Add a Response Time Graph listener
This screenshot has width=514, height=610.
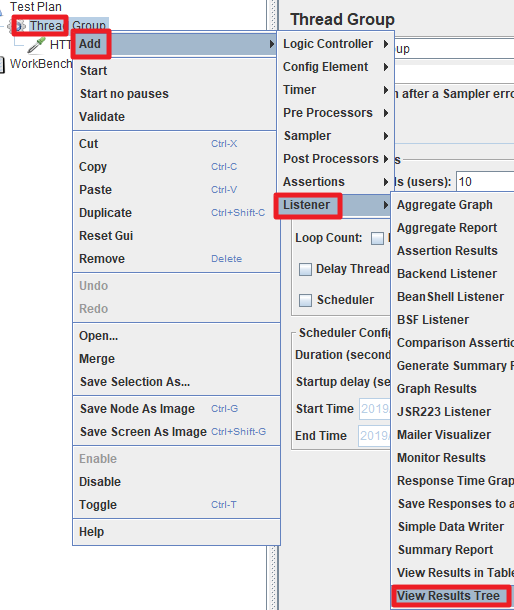click(x=453, y=480)
